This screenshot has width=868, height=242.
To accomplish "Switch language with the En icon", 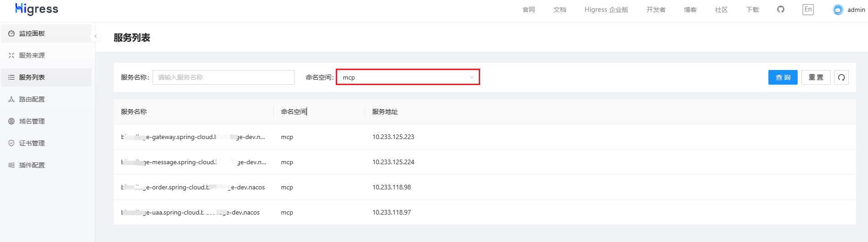I will click(808, 10).
